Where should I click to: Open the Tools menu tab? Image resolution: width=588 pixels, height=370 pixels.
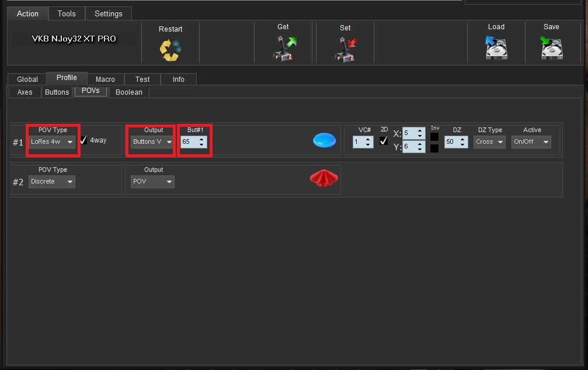point(67,14)
